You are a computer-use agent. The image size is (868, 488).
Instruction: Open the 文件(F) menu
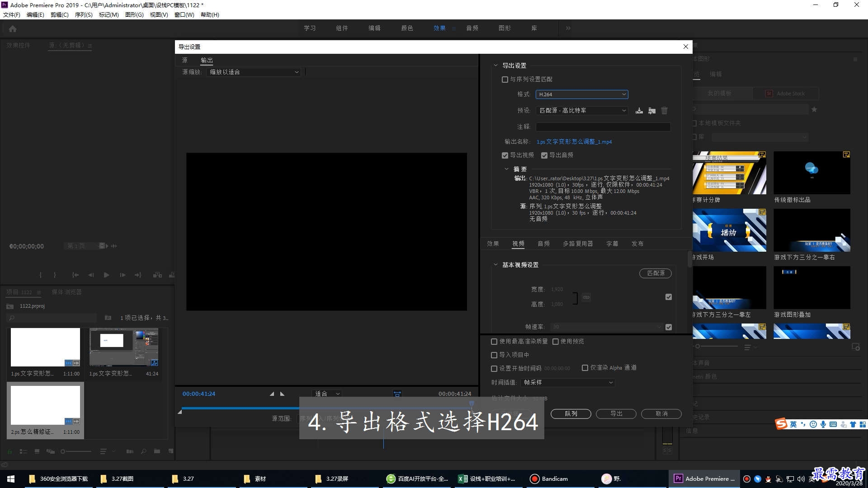pos(12,15)
